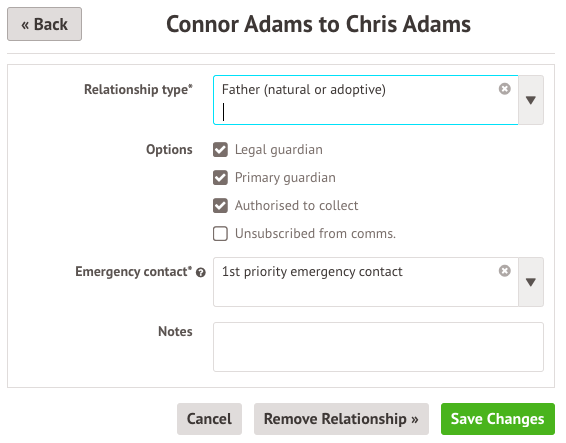566x443 pixels.
Task: Click the Cancel button
Action: click(x=209, y=419)
